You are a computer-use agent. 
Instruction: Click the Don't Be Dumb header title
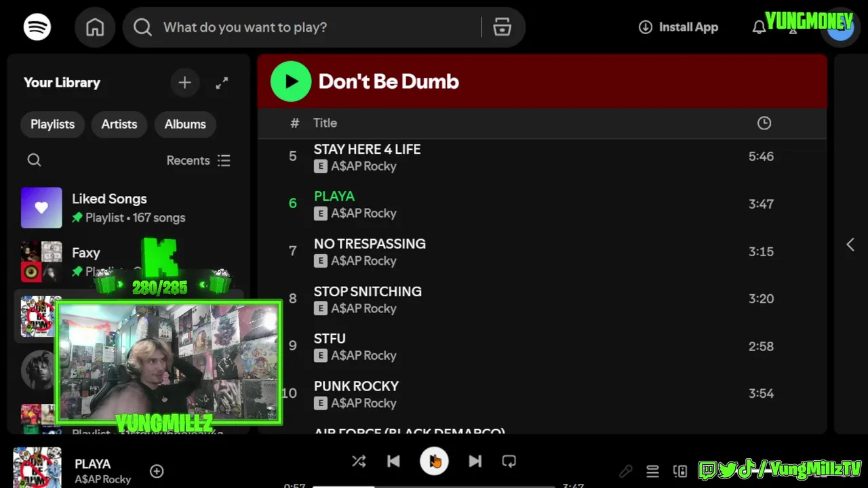(389, 81)
